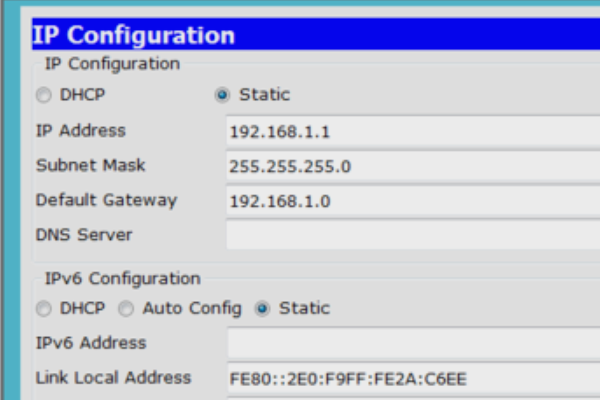Image resolution: width=600 pixels, height=400 pixels.
Task: Select Static radio in IP Configuration group
Action: 222,96
